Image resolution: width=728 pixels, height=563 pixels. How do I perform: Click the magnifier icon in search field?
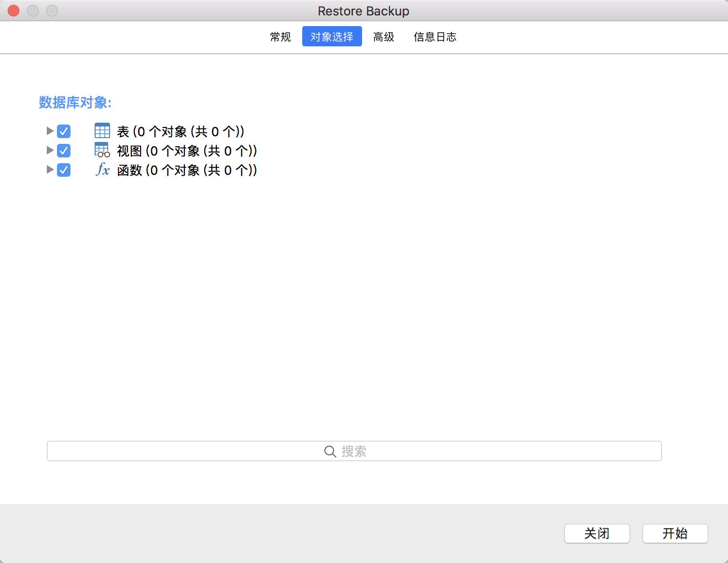[x=330, y=451]
